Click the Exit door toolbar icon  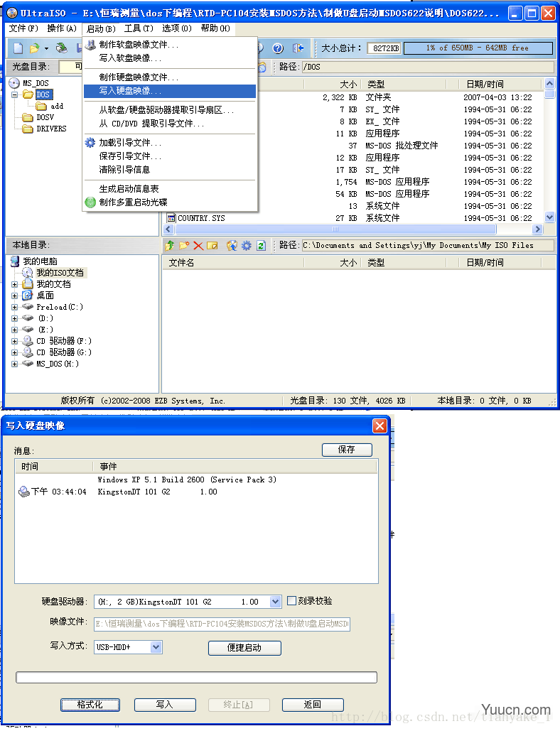[298, 48]
